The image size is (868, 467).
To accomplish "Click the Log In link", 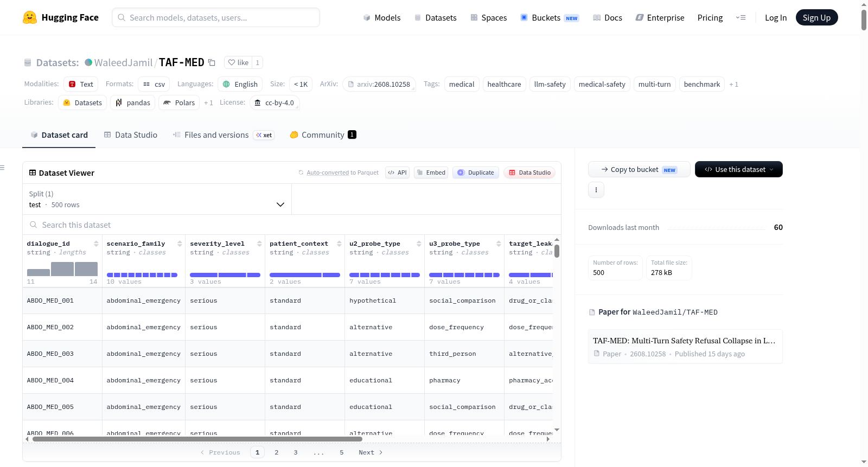I will [x=776, y=17].
